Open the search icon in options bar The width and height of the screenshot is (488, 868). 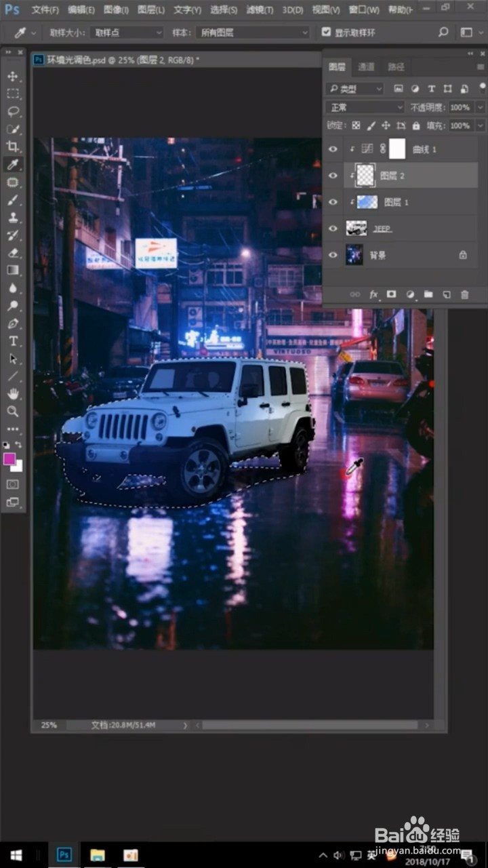[x=443, y=32]
